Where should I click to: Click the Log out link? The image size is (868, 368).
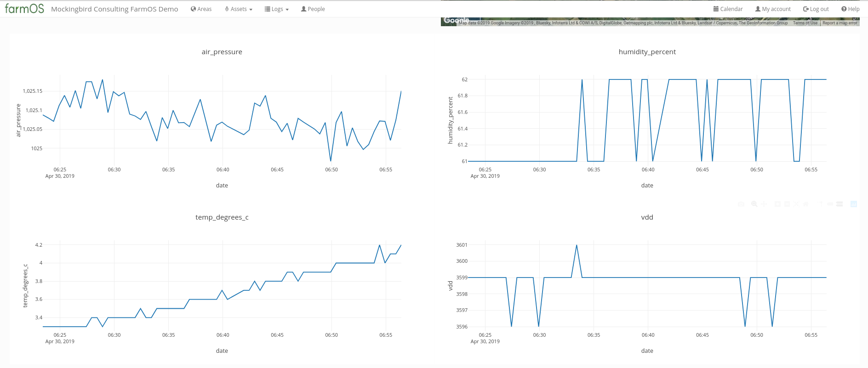[x=816, y=9]
